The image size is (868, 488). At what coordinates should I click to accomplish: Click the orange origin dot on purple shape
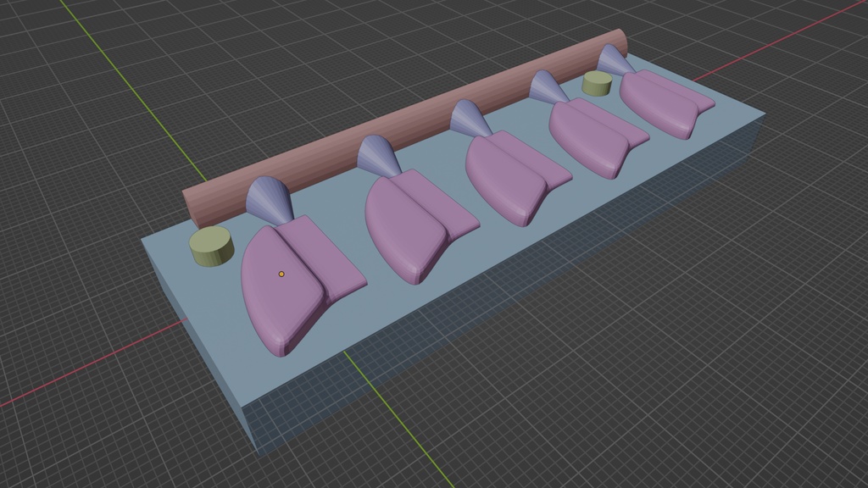tap(281, 274)
